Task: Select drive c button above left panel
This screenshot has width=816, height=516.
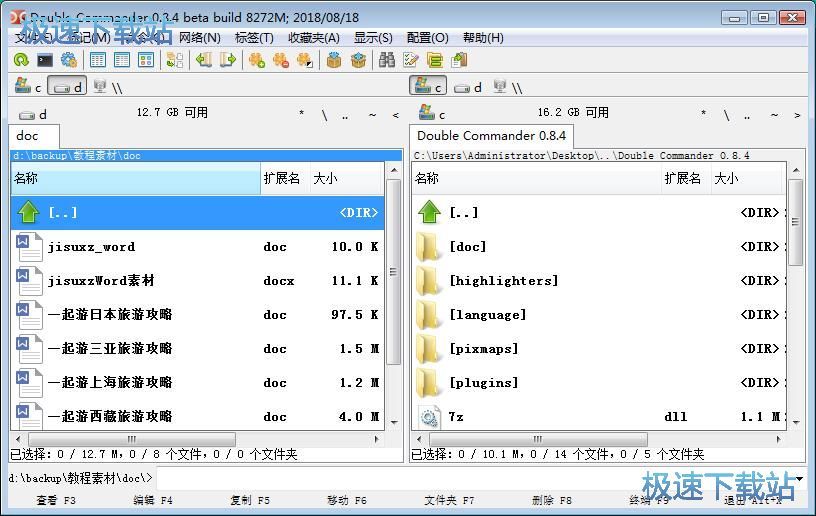Action: [28, 86]
